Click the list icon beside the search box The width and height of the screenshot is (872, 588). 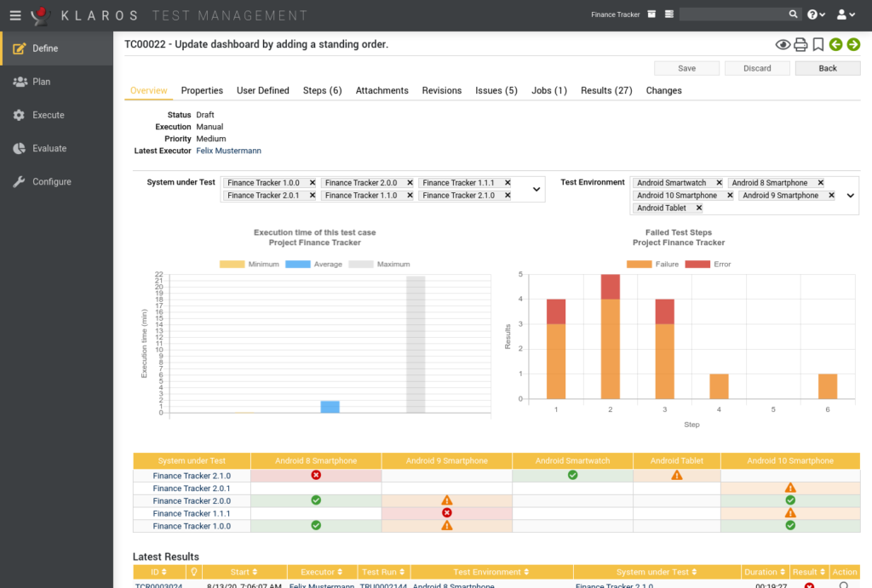pos(669,14)
